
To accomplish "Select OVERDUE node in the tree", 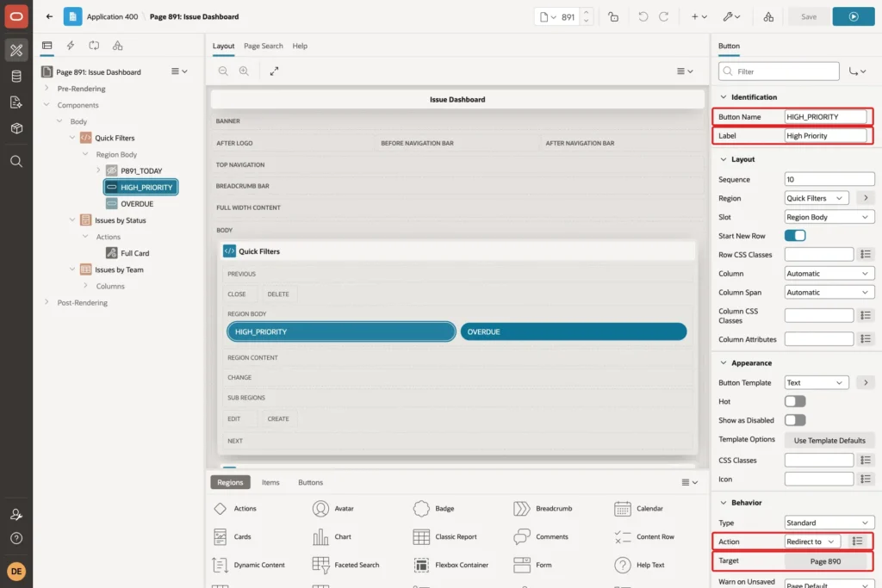I will point(137,203).
